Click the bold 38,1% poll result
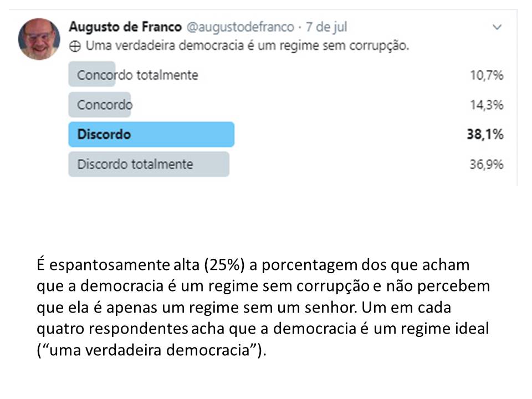 [485, 134]
